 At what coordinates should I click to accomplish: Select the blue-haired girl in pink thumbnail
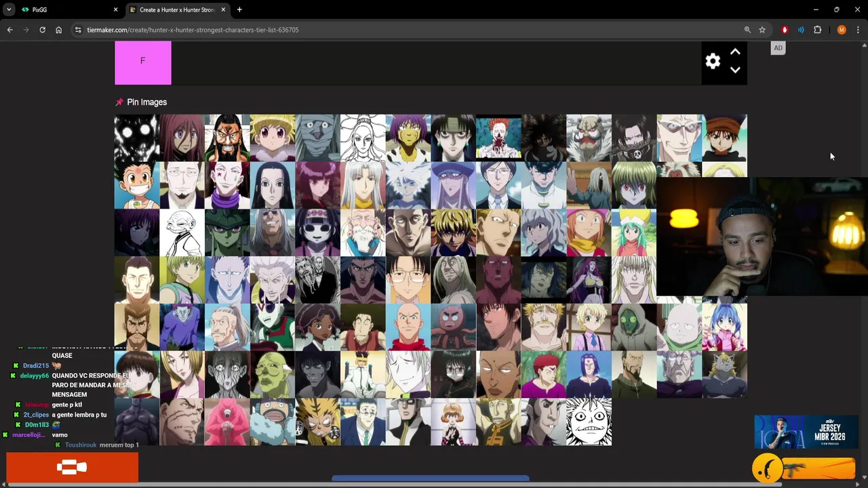[x=724, y=327]
